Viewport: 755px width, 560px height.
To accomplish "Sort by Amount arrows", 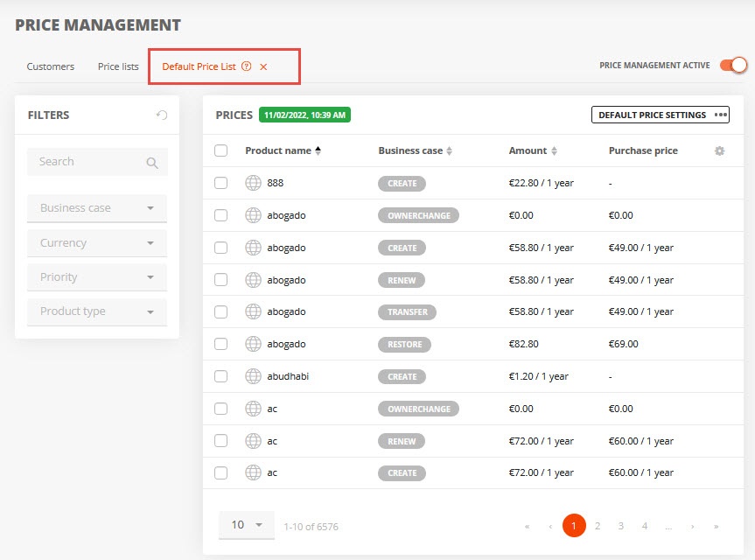I will click(x=554, y=150).
